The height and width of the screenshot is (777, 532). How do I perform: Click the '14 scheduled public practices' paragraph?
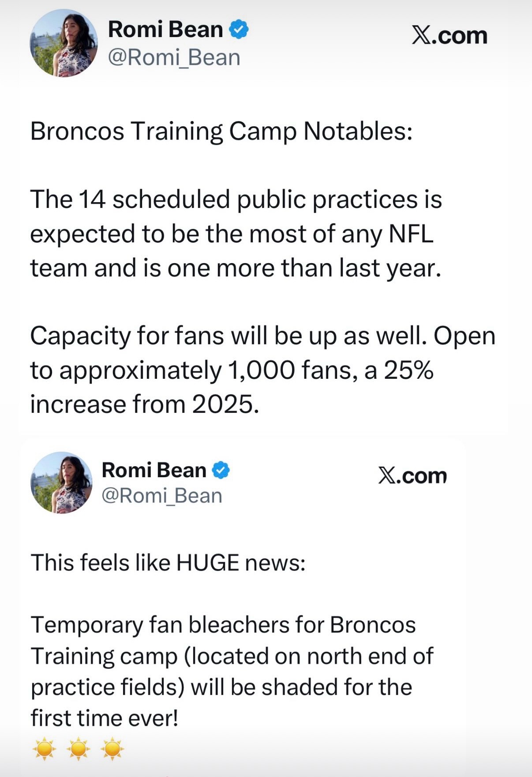[236, 234]
